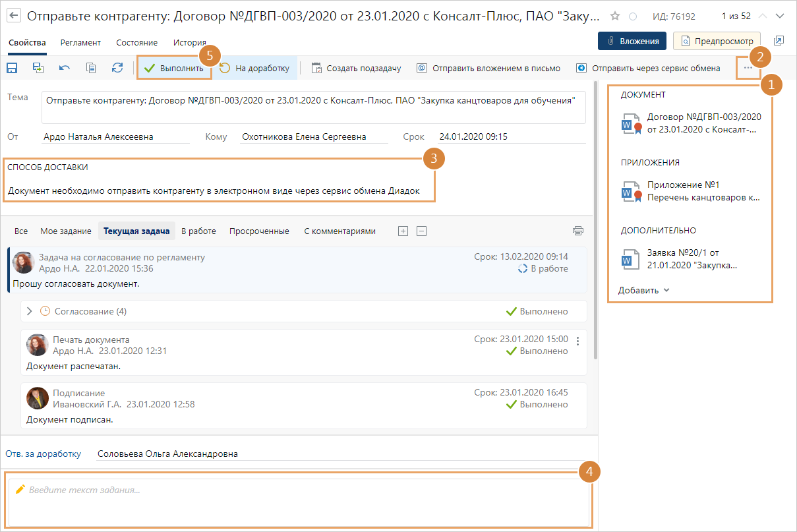Toggle the circle flag marker beside the star
This screenshot has height=532, width=797.
[x=633, y=16]
